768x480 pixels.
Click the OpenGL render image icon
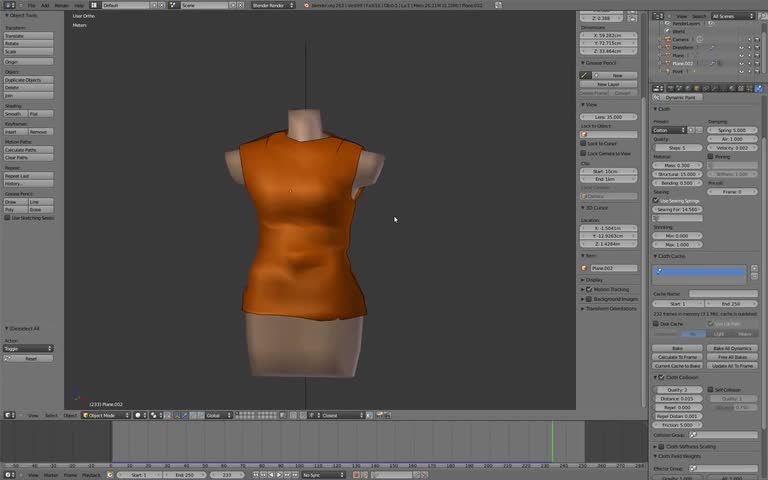380,415
